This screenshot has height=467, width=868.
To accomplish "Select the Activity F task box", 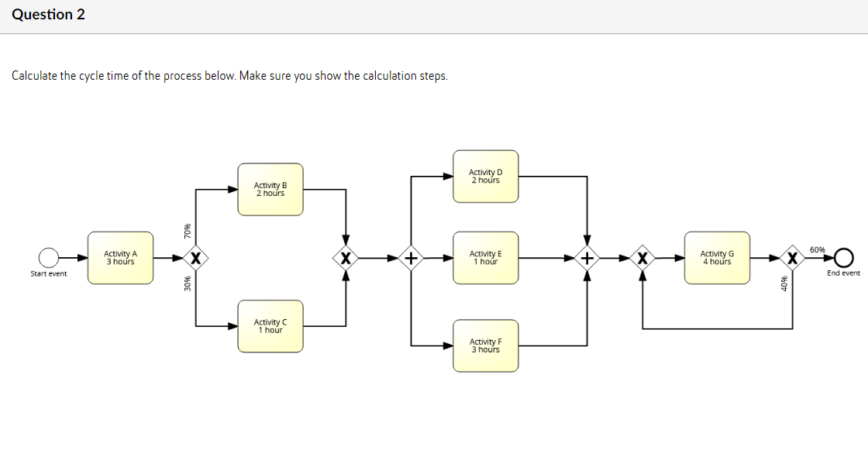I will [485, 345].
